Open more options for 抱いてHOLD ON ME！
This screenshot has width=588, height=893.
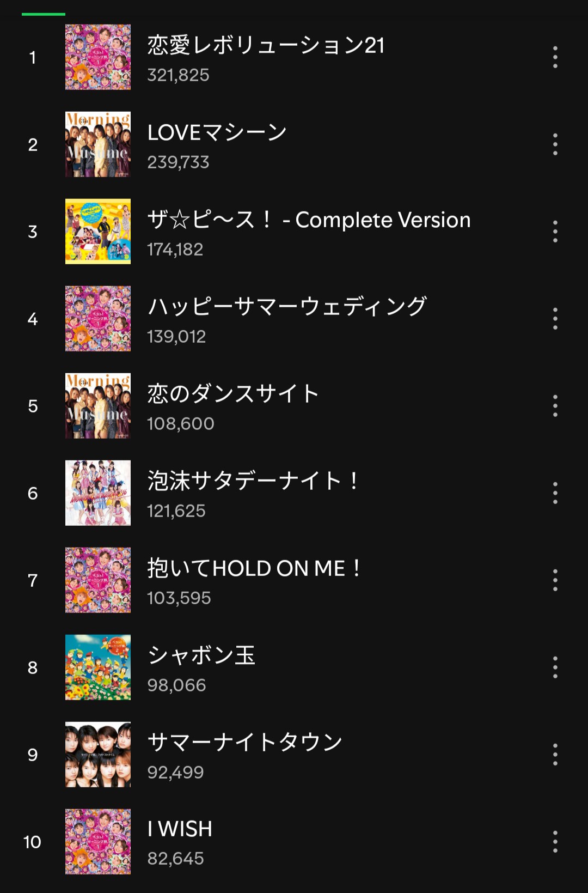point(555,580)
